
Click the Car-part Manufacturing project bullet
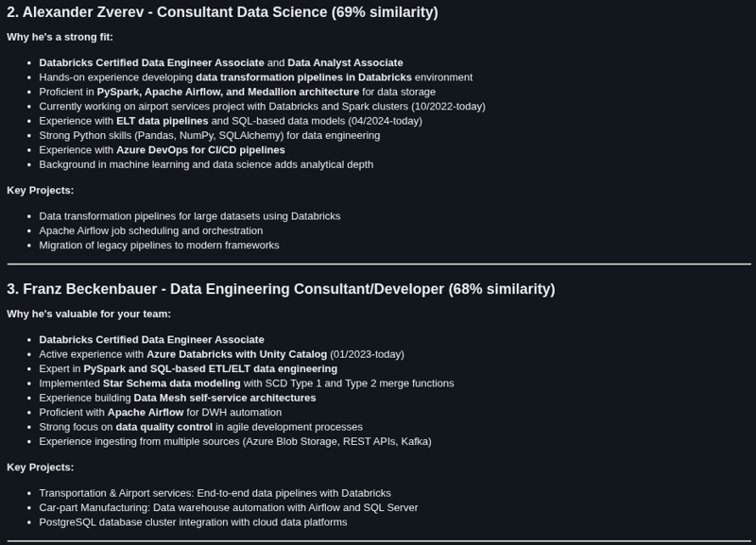(228, 507)
